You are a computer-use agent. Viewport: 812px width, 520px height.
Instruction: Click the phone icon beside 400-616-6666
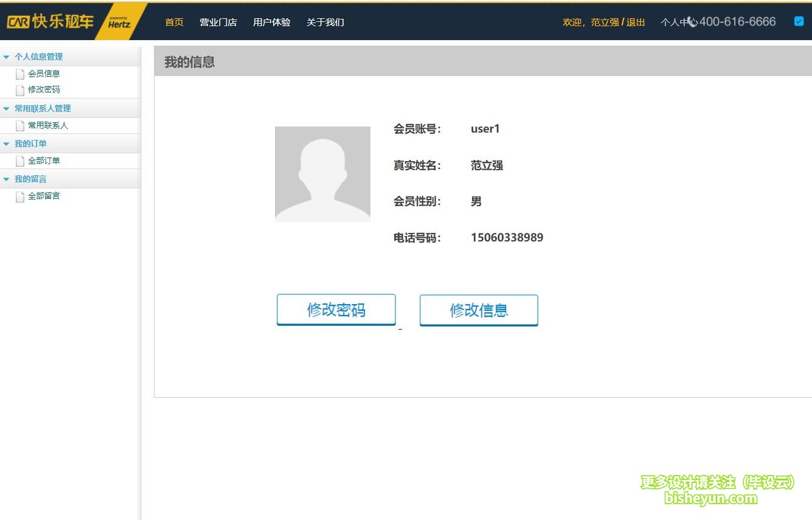click(x=693, y=21)
